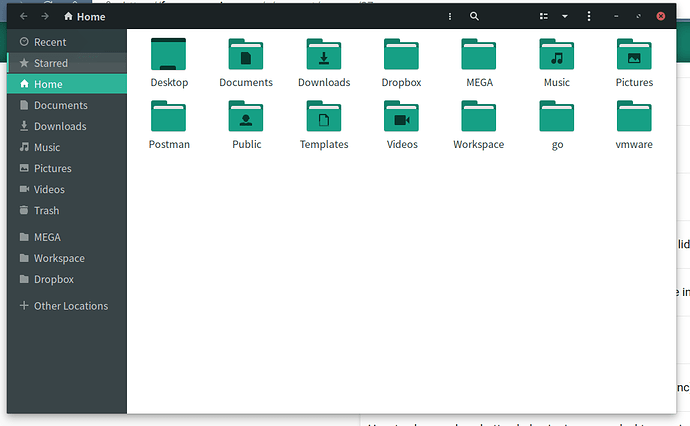Viewport: 690px width, 426px height.
Task: Open Trash in the sidebar
Action: [x=67, y=211]
